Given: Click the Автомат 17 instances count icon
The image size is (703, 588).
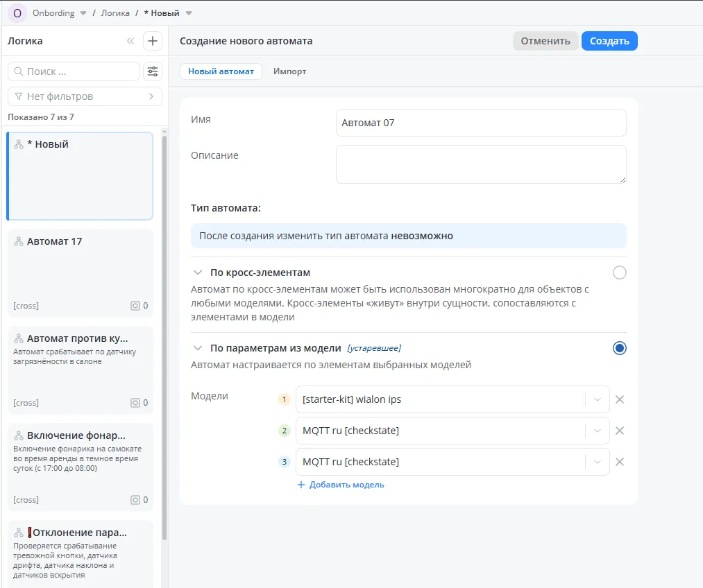Looking at the screenshot, I should [x=135, y=306].
